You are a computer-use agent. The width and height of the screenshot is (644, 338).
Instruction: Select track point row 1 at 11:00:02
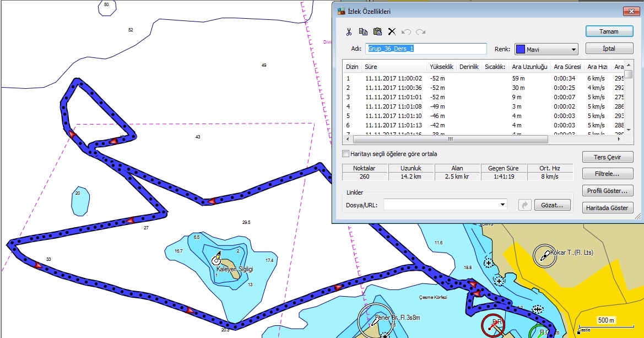[484, 78]
